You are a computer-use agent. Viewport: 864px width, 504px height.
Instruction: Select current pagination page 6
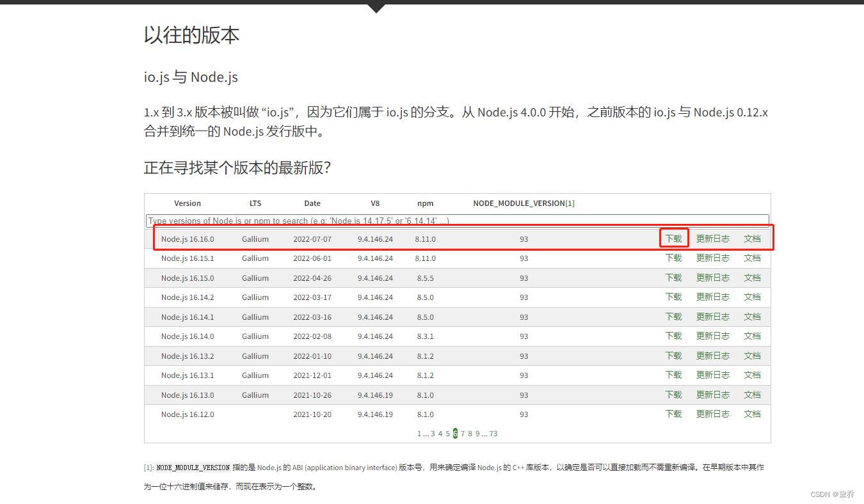coord(455,434)
